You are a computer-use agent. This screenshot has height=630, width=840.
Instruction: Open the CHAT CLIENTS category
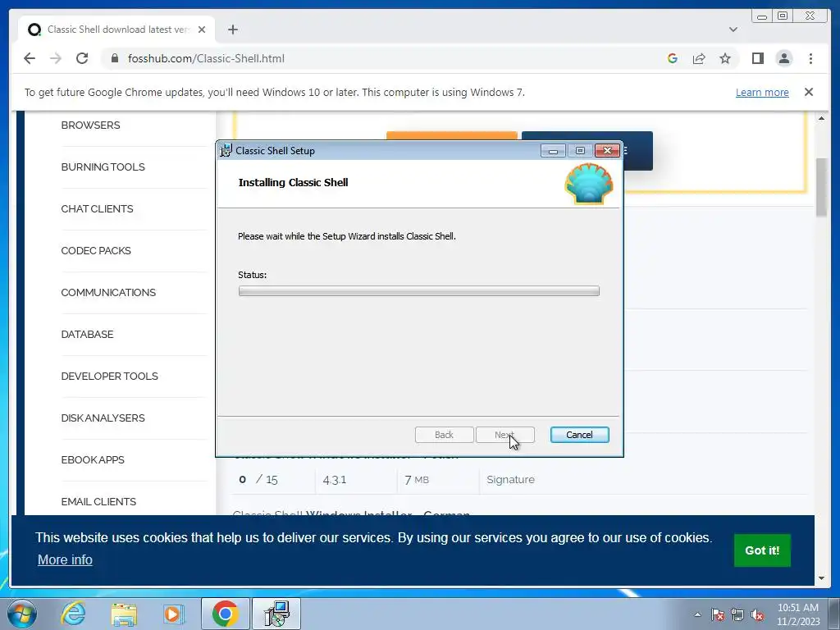point(97,209)
